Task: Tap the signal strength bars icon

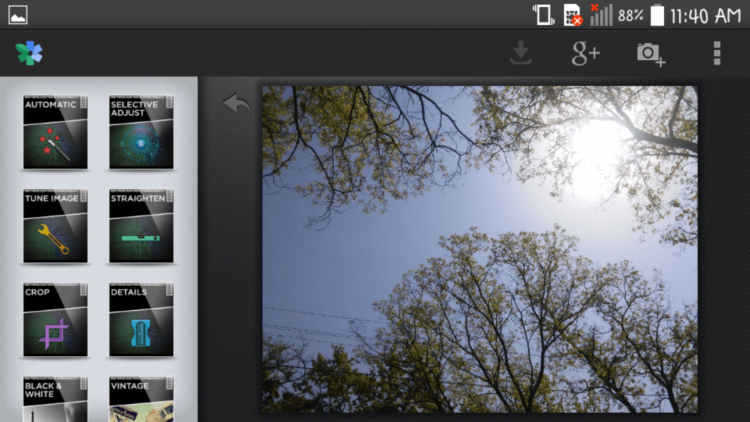Action: click(601, 15)
